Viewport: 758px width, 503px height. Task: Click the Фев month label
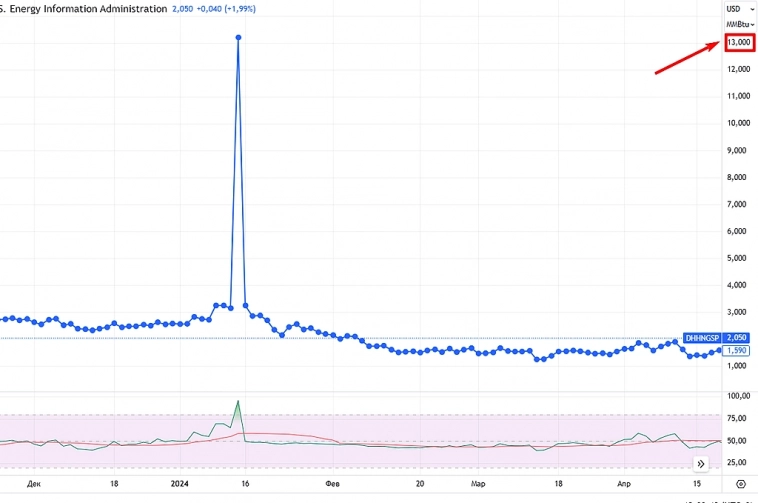332,482
